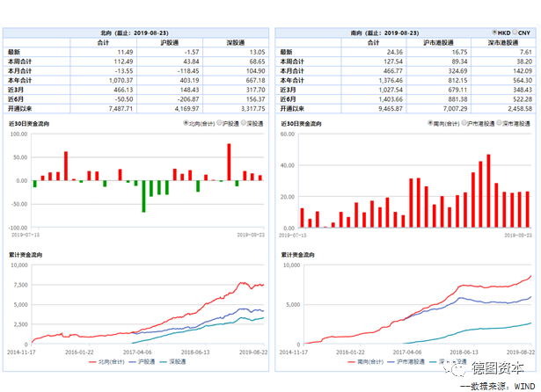The height and width of the screenshot is (392, 541).
Task: Choose 深股通 radio above northbound bar chart
Action: point(242,124)
